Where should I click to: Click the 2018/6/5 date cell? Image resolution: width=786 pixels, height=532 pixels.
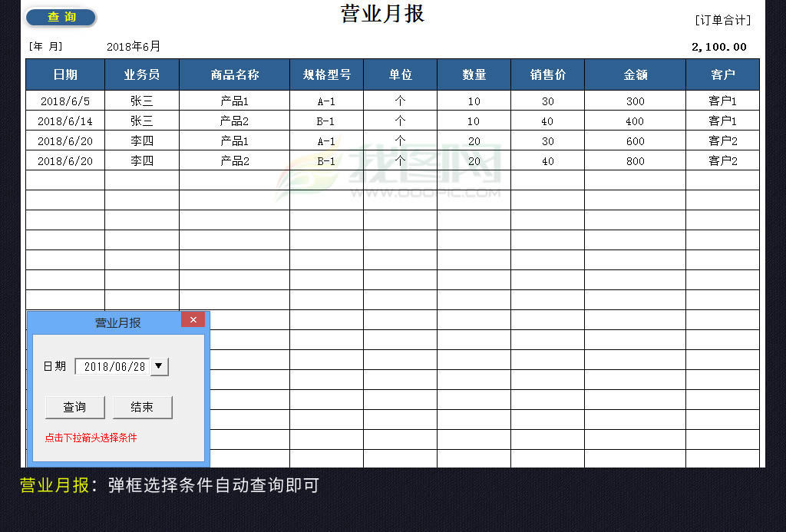click(65, 101)
